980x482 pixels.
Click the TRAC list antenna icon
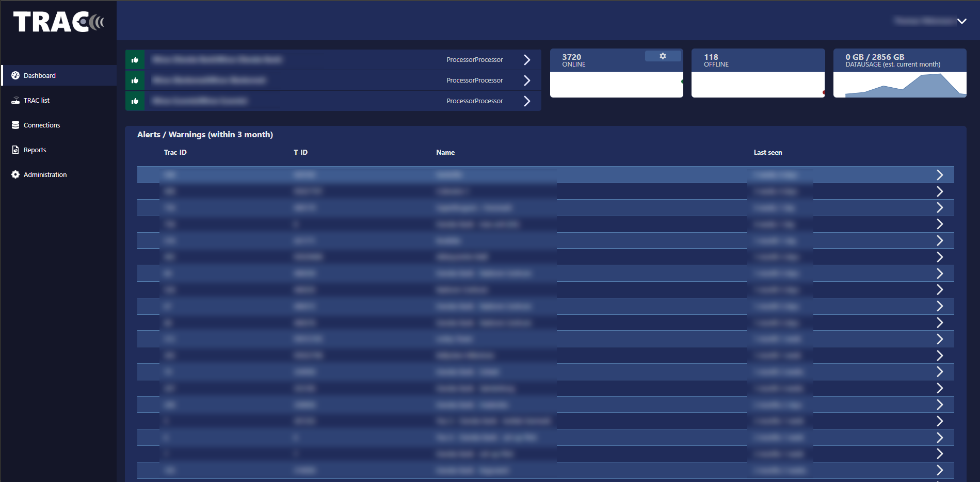coord(16,100)
